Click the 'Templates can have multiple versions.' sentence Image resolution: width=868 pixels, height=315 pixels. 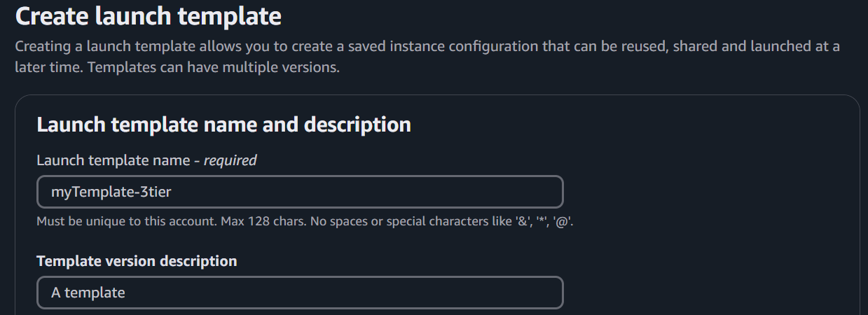click(x=177, y=69)
